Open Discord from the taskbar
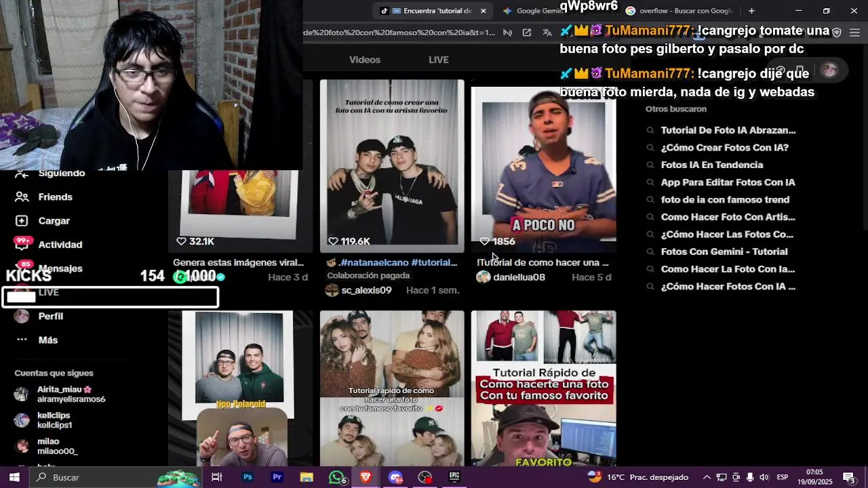 tap(395, 477)
